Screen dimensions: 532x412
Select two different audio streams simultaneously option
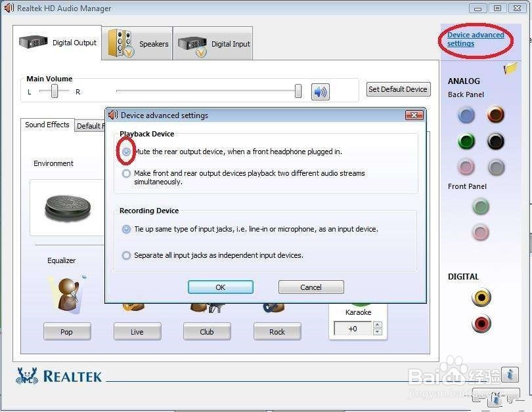click(x=126, y=173)
